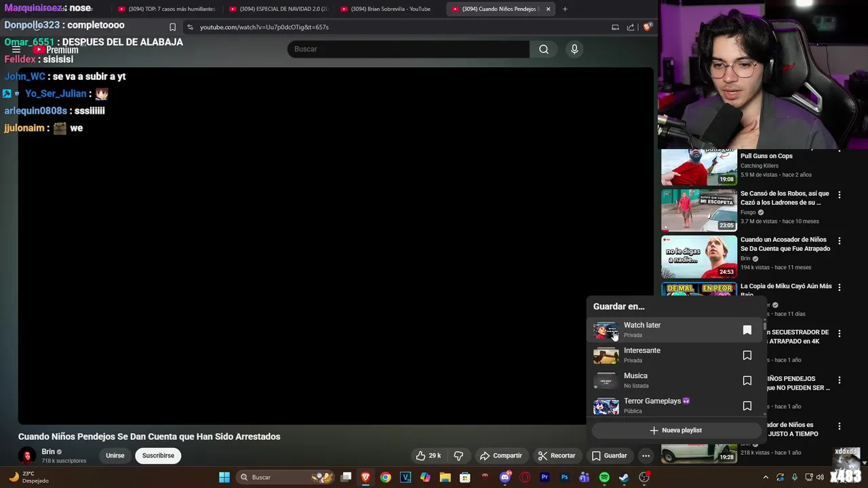Open the Brave Shields icon
Screen dimensions: 868x488
coord(647,27)
